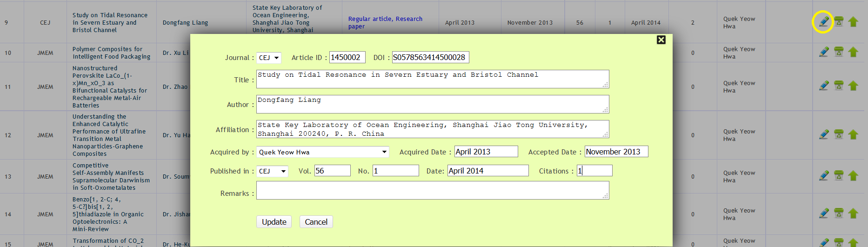Image resolution: width=868 pixels, height=247 pixels.
Task: Click the green up arrow for row 12
Action: [x=853, y=134]
